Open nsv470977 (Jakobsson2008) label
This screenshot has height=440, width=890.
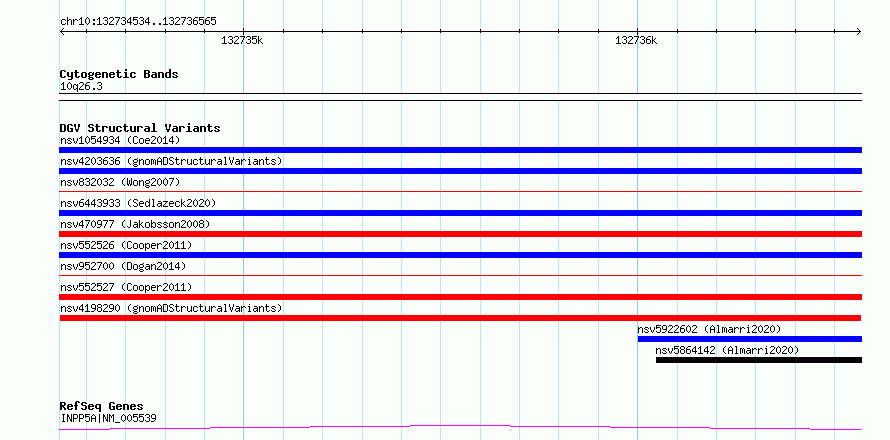tap(135, 224)
